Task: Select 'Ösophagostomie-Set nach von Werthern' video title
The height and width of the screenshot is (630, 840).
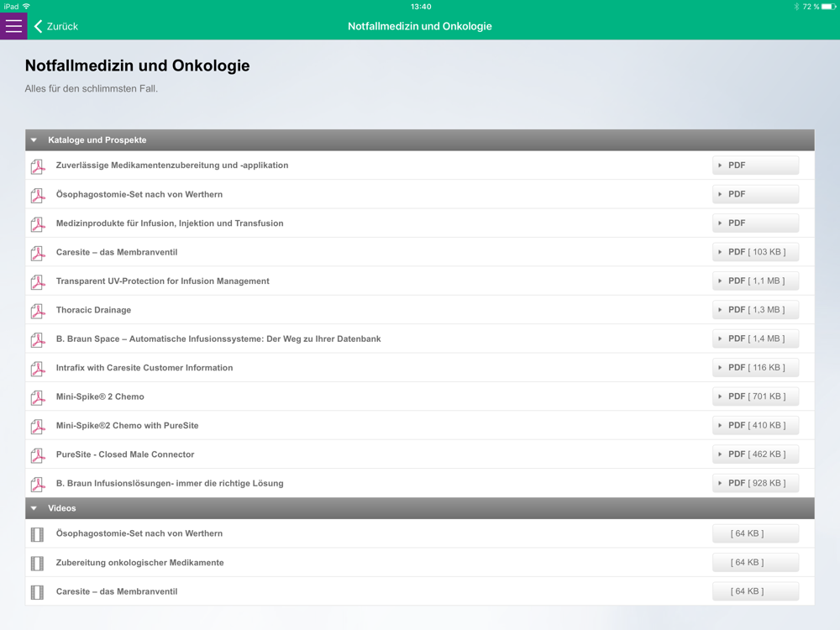Action: click(x=139, y=533)
